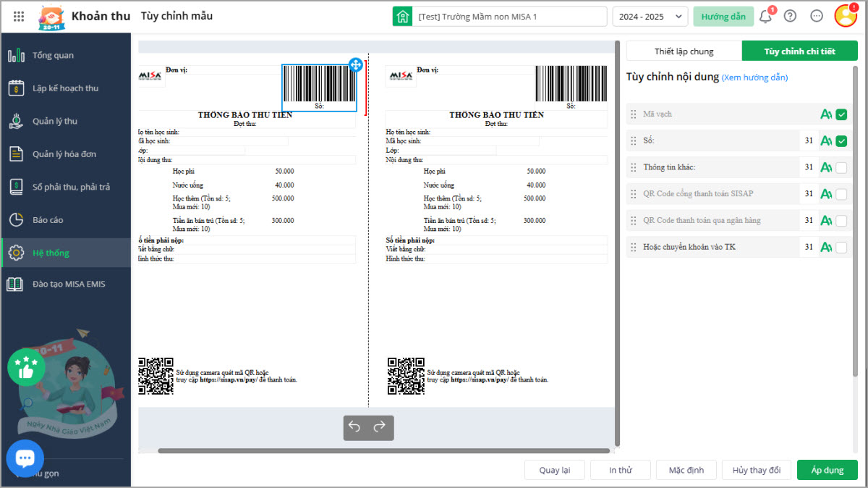Screen dimensions: 868x488
Task: Tick the Hoặc chuyển khoản vào TK checkbox
Action: 841,248
